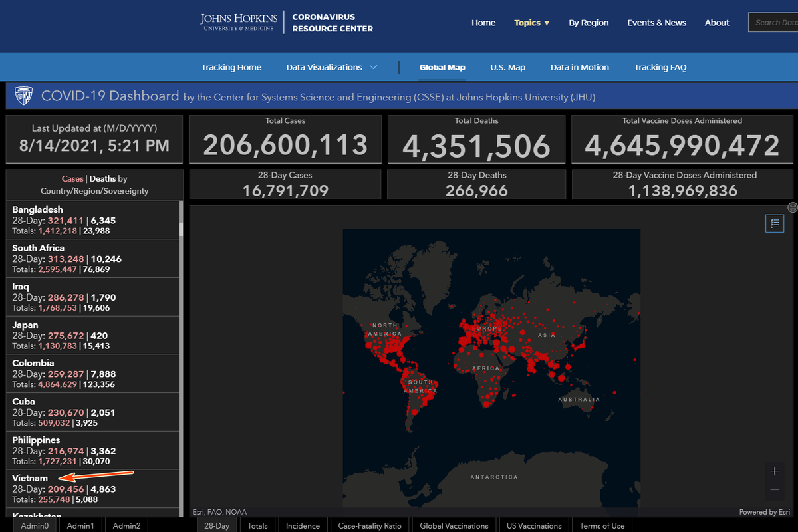Image resolution: width=798 pixels, height=532 pixels.
Task: Go to Home in top navigation
Action: click(483, 23)
